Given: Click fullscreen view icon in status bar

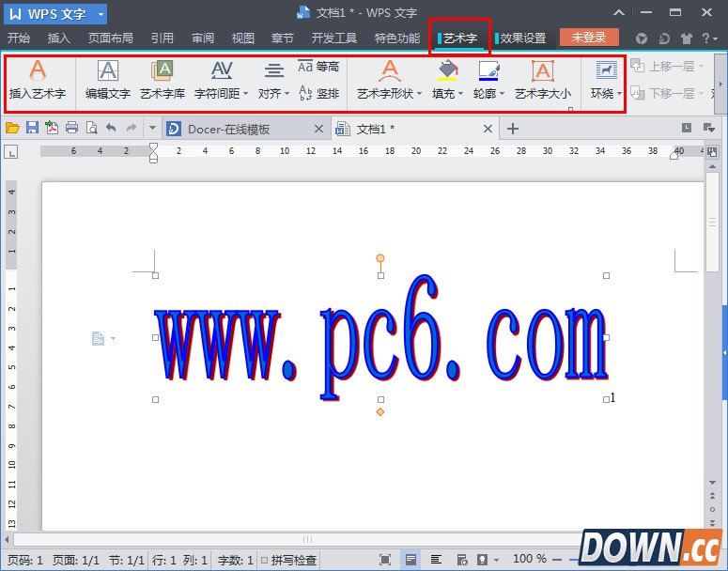Looking at the screenshot, I should 385,560.
